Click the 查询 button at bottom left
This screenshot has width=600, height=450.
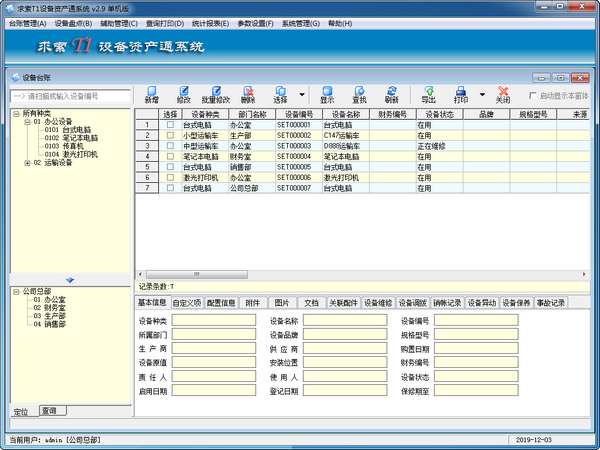click(x=50, y=411)
